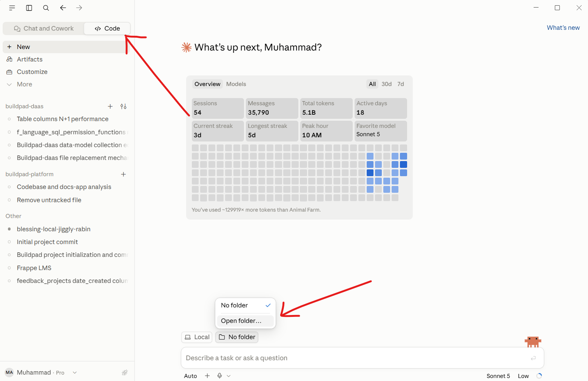Viewport: 588px width, 381px height.
Task: Open the filter sliders icon beside buildpad-daas
Action: coord(123,106)
